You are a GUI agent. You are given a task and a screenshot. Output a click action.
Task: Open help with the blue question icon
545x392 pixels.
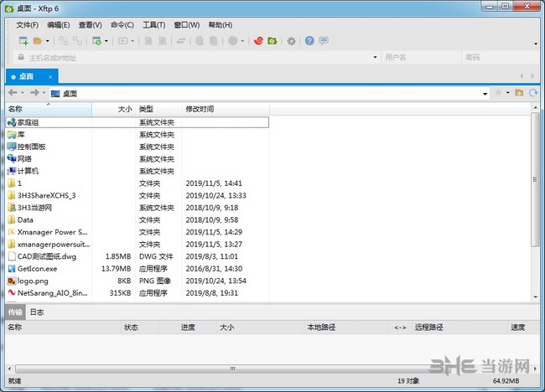(309, 41)
